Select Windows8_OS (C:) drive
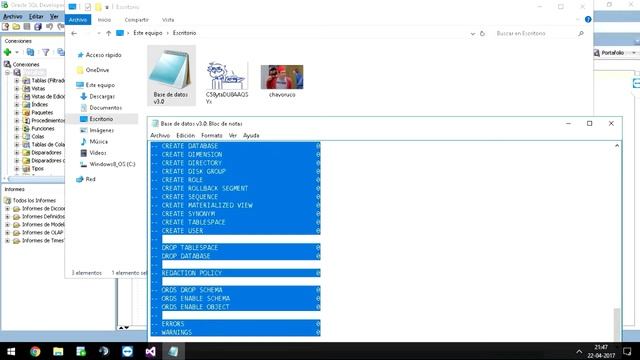Viewport: 640px width, 360px height. 112,164
